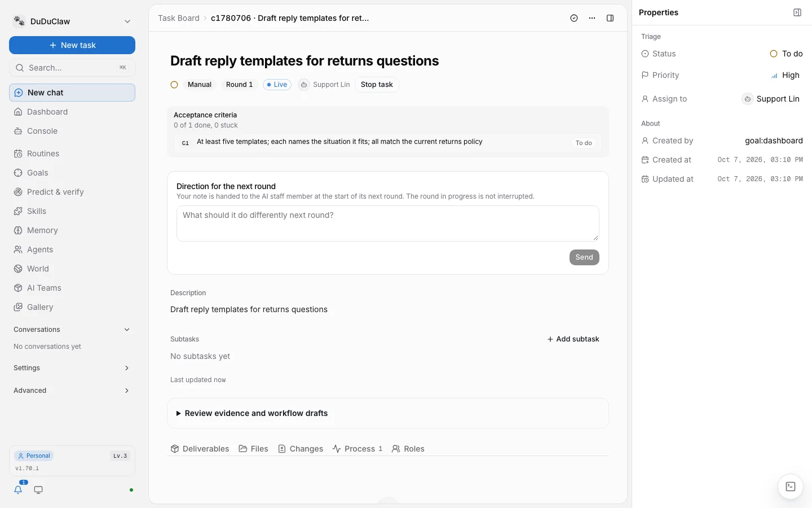Open Goals in the sidebar
The image size is (812, 508).
[x=72, y=173]
